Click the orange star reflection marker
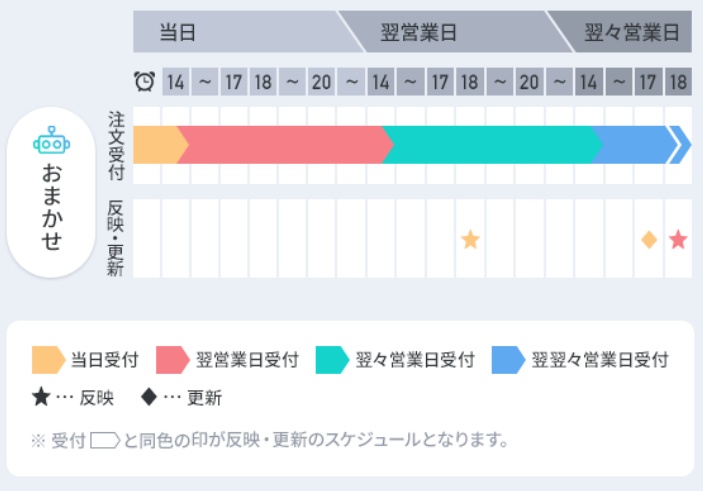This screenshot has height=491, width=703. (470, 239)
